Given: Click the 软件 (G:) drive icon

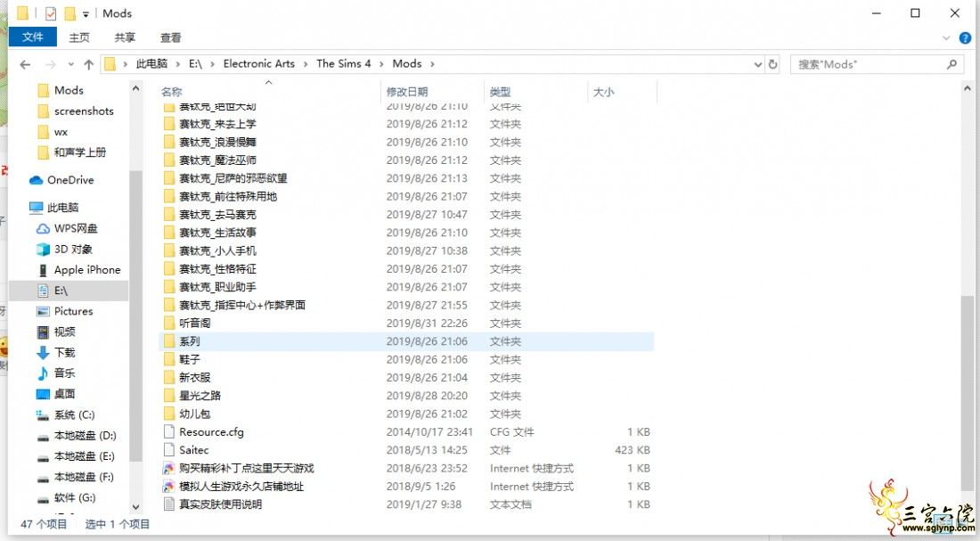Looking at the screenshot, I should tap(43, 498).
